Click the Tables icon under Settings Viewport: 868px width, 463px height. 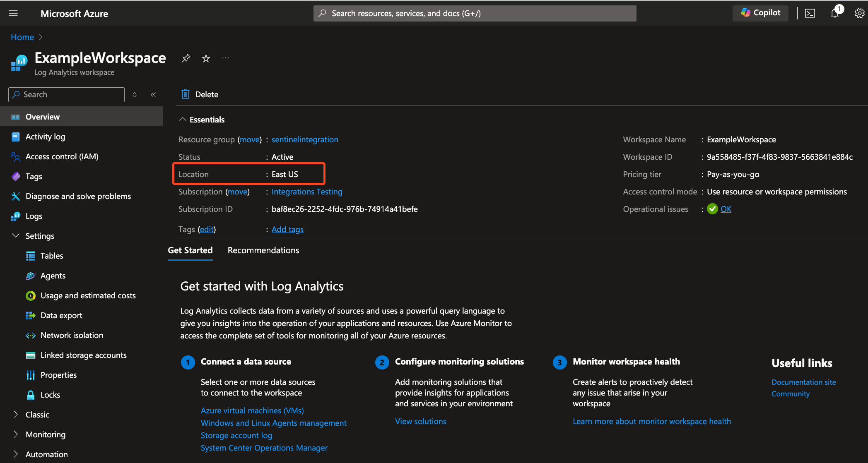click(31, 256)
